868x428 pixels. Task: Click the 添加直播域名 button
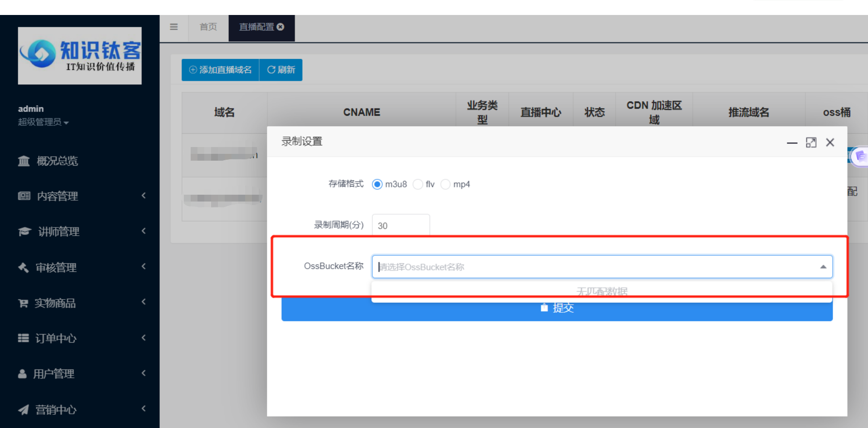[220, 70]
